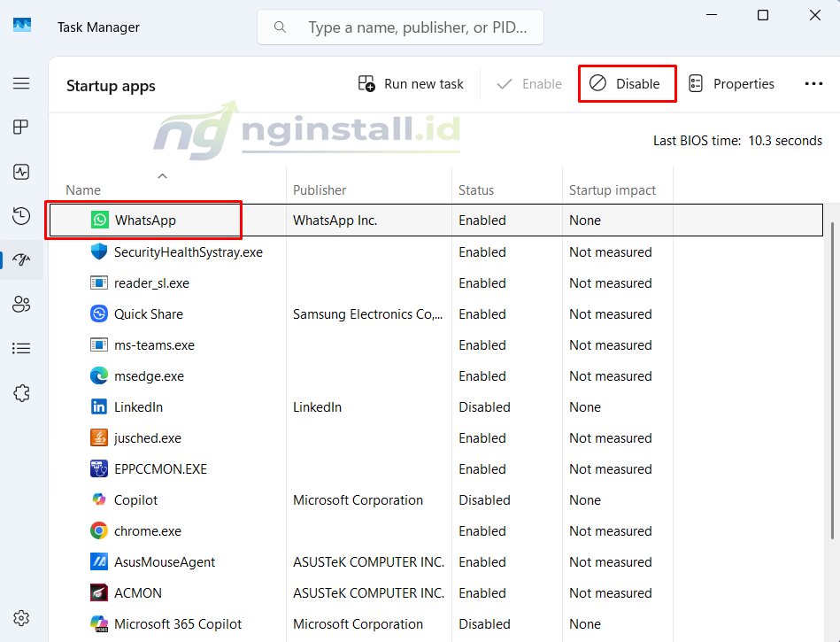The width and height of the screenshot is (840, 642).
Task: Select EPPCCMON.EXE row
Action: 436,469
